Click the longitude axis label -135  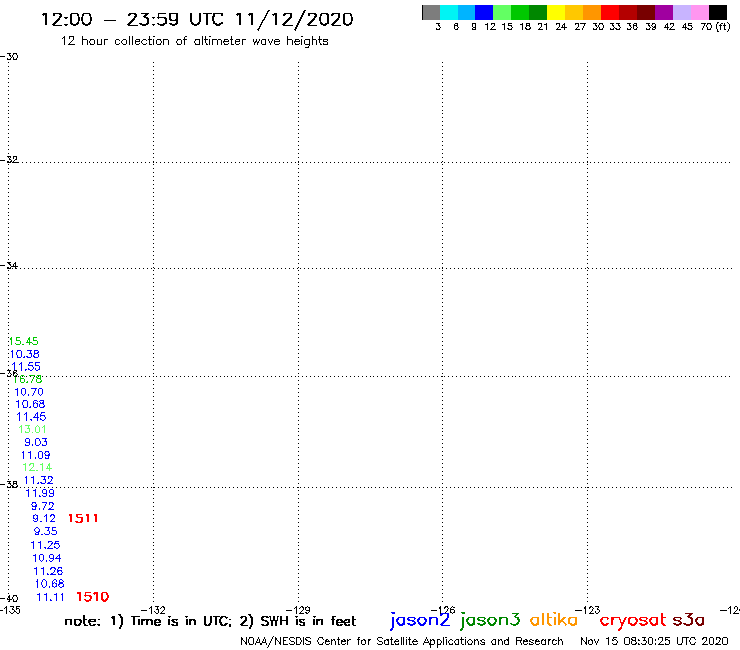tap(10, 610)
